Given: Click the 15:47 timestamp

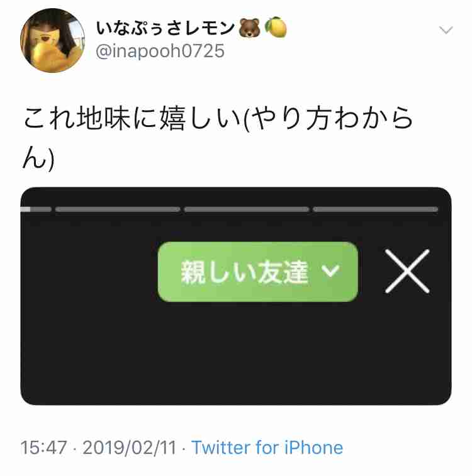Looking at the screenshot, I should coord(43,448).
